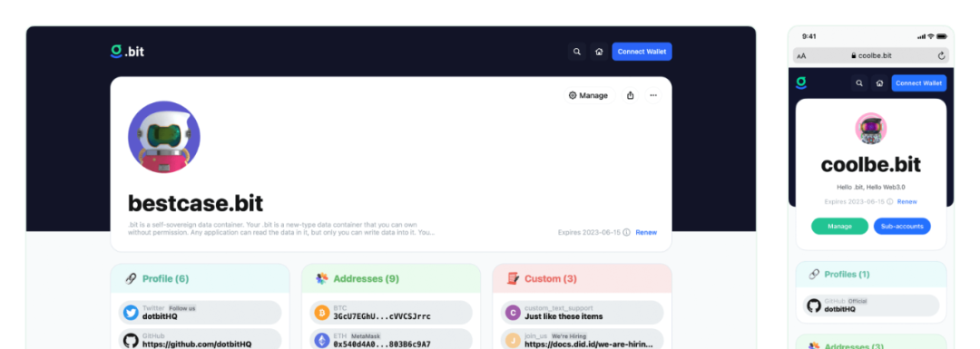This screenshot has width=980, height=349.
Task: Click the coolbe.bit address bar
Action: point(870,55)
